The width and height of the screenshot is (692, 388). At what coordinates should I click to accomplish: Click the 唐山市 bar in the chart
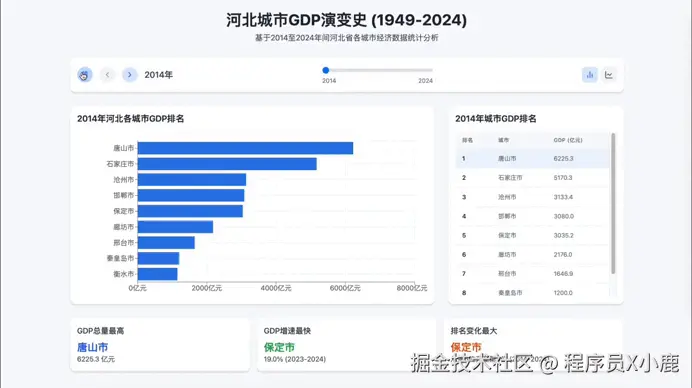point(245,148)
